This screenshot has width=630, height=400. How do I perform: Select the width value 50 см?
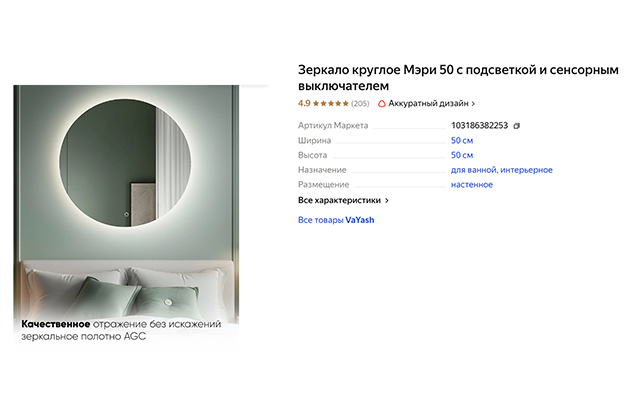(462, 141)
